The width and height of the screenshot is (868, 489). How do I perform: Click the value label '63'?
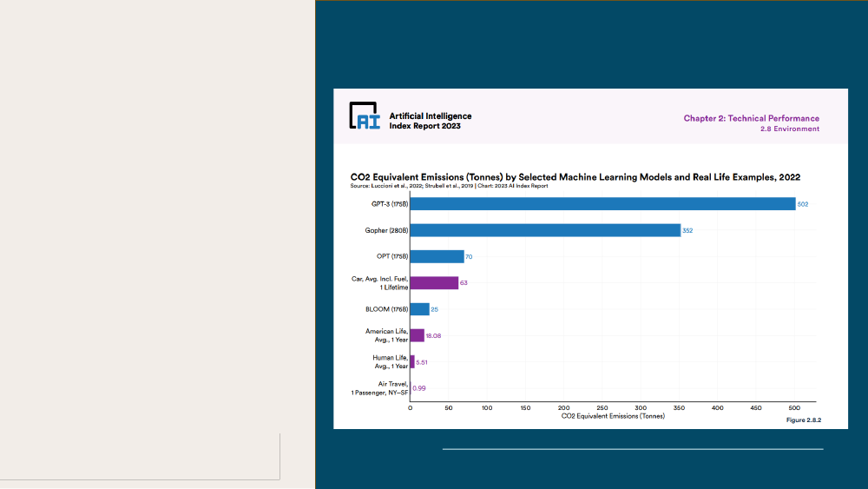(464, 283)
